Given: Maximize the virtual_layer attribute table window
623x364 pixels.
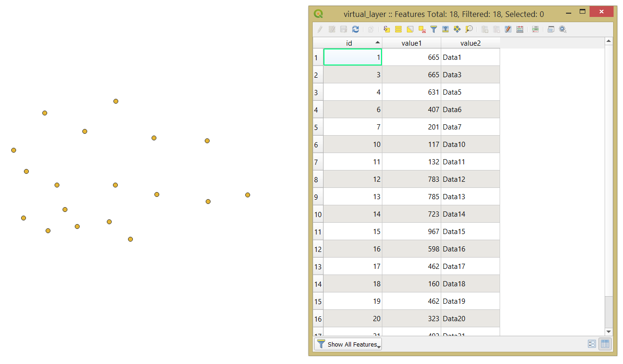Looking at the screenshot, I should [582, 12].
